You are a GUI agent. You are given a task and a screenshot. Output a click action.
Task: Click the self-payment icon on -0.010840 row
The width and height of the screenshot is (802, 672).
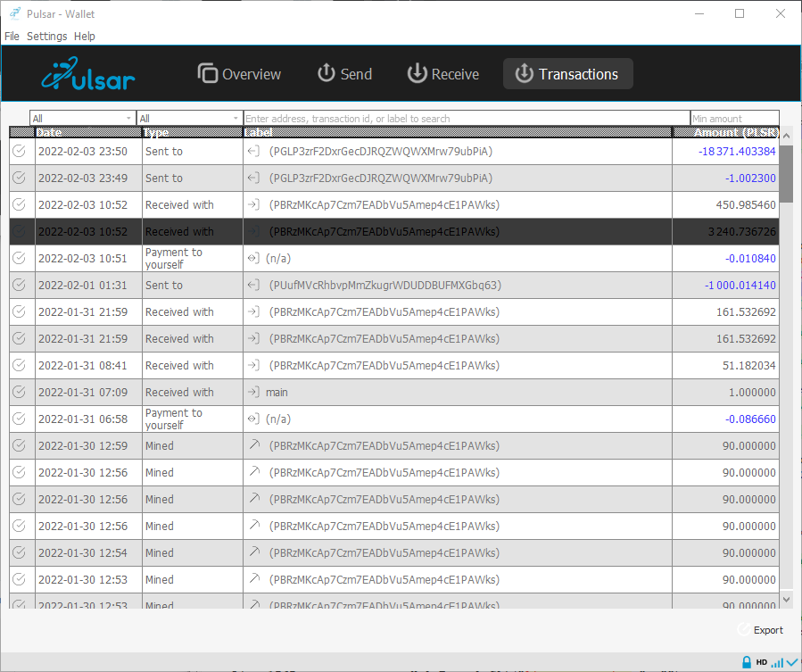[253, 258]
